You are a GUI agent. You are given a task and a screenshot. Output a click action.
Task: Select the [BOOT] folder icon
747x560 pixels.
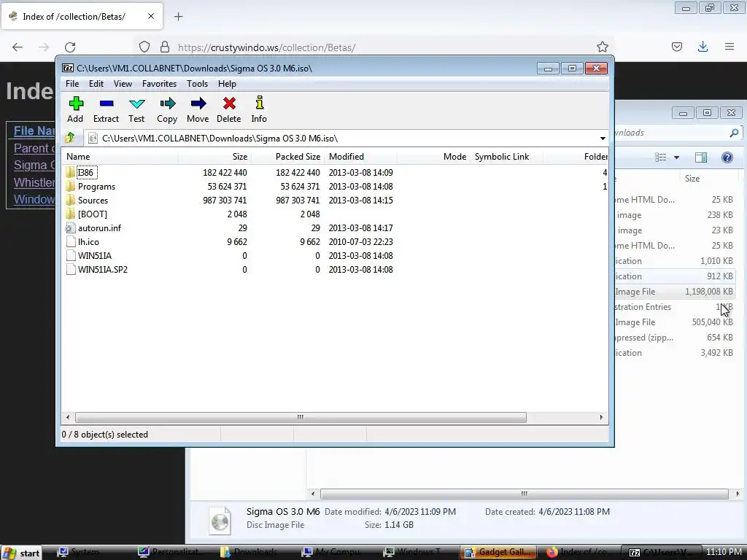click(71, 214)
